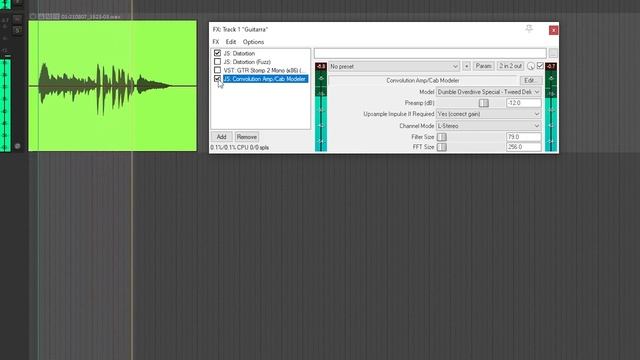Open the FX menu
Screen dimensions: 640x360
click(x=216, y=42)
